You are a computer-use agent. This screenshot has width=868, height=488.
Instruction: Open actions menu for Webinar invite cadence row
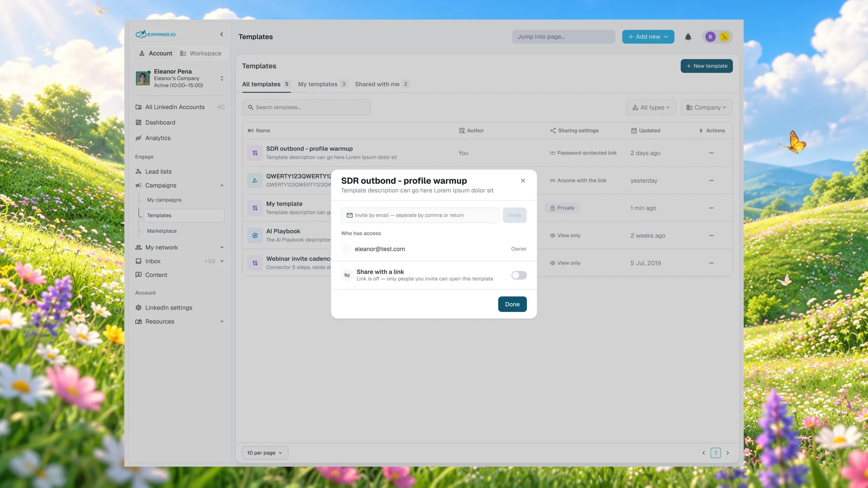(x=711, y=263)
